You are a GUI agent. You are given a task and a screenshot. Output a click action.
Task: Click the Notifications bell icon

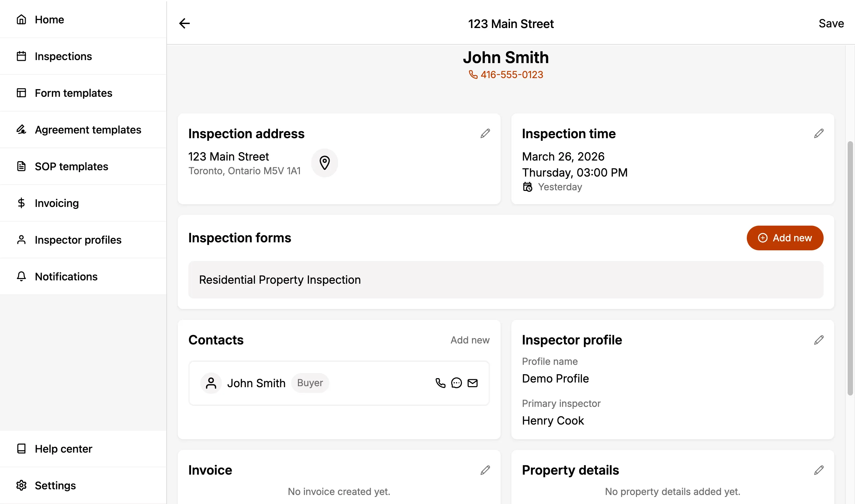[x=21, y=276]
